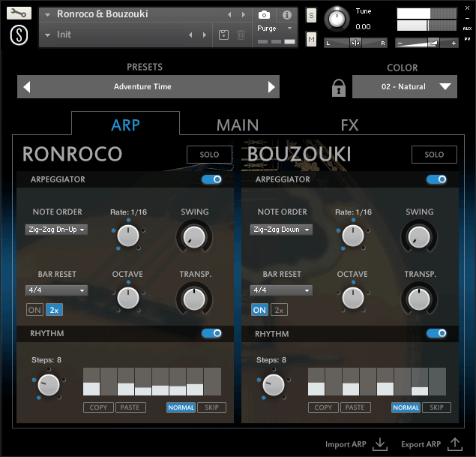Click the Bouzouki SOLO button

pyautogui.click(x=434, y=155)
